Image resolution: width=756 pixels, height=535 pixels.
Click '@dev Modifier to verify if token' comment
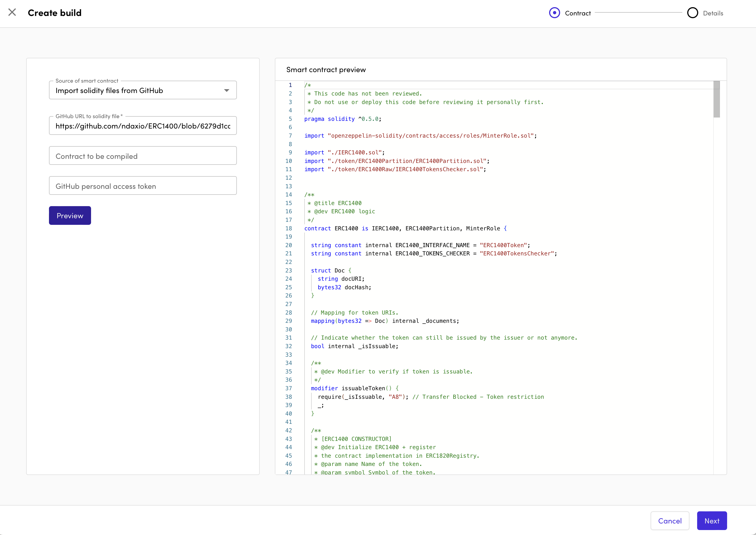393,372
